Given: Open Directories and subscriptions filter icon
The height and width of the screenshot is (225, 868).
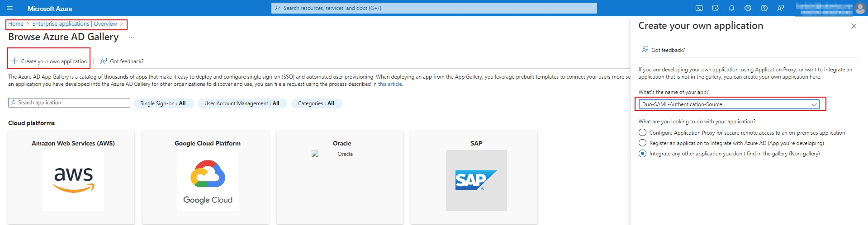Looking at the screenshot, I should pyautogui.click(x=715, y=8).
